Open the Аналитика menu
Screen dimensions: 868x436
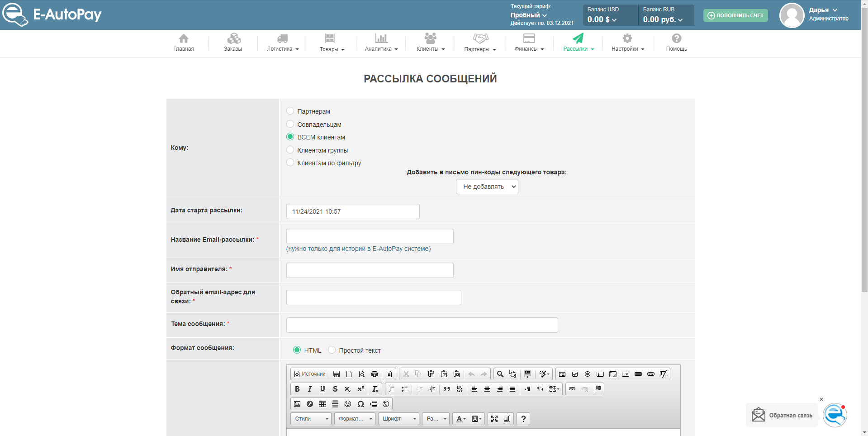point(381,43)
